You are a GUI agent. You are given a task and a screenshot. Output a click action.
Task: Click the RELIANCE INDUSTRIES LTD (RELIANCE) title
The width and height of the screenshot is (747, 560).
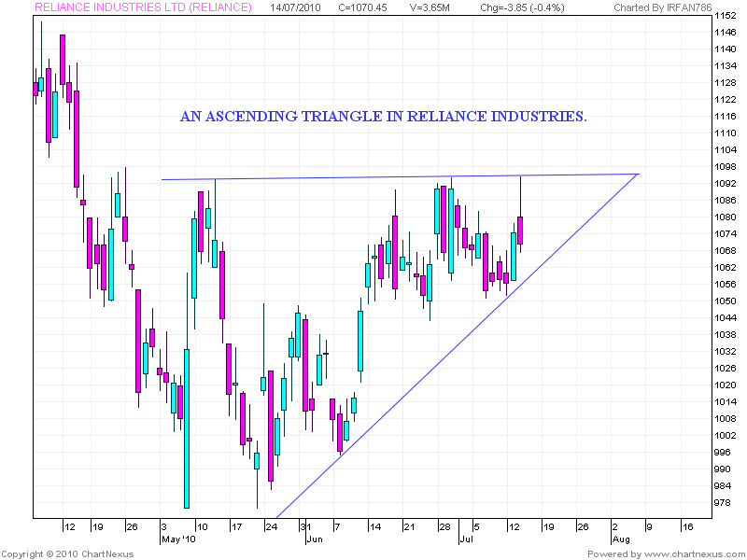pos(143,7)
